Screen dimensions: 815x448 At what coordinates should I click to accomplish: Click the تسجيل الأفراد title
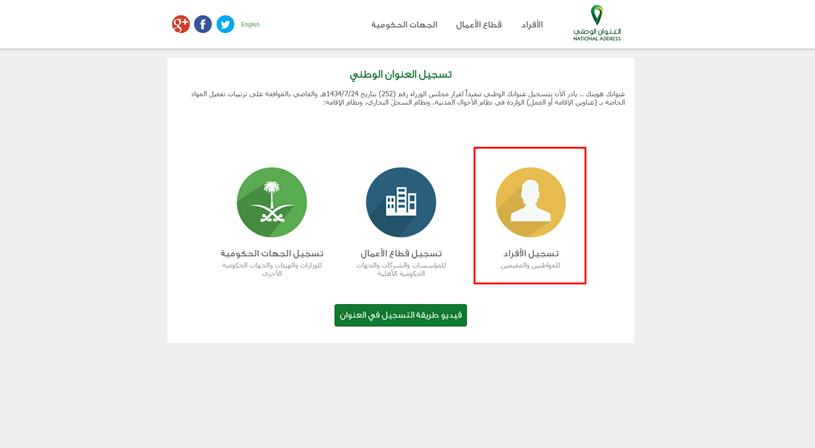(531, 253)
